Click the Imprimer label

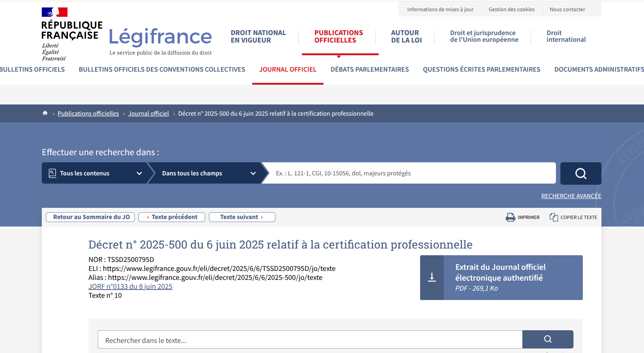coord(528,217)
